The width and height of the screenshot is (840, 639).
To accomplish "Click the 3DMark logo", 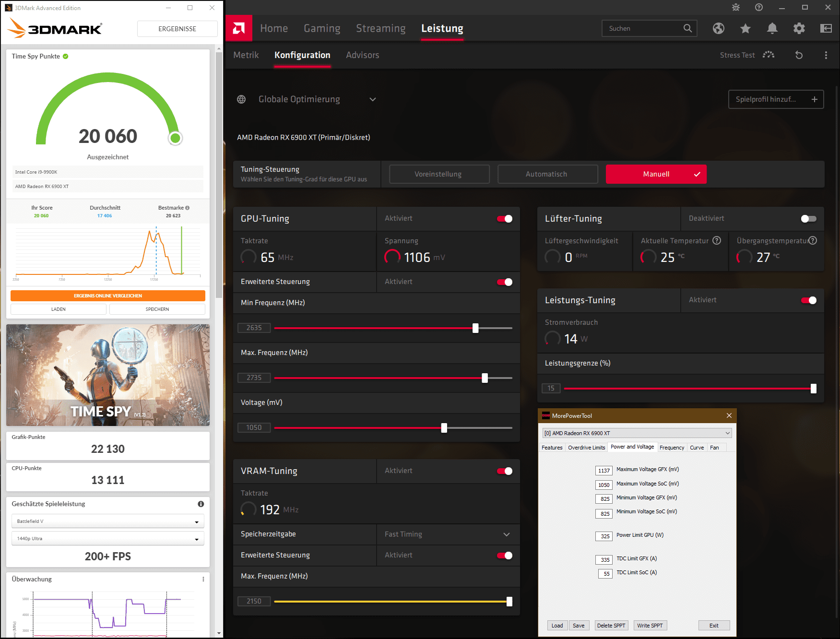I will coord(55,29).
